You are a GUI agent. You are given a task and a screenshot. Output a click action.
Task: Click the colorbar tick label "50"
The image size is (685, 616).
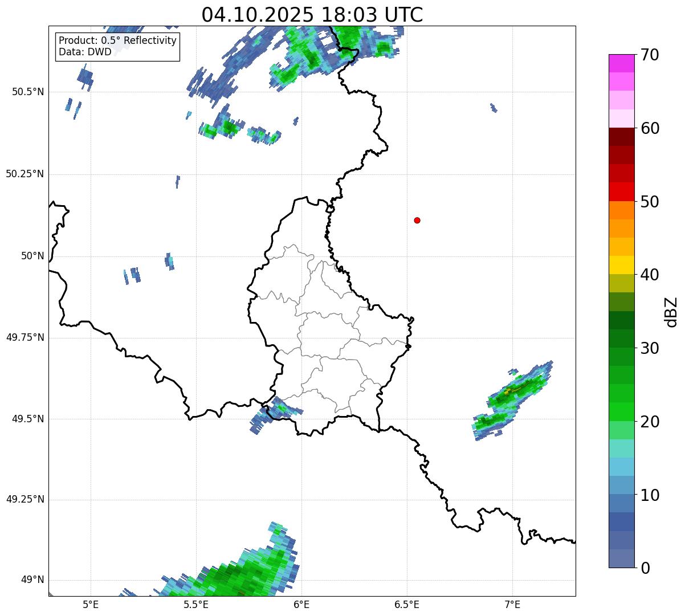point(650,202)
